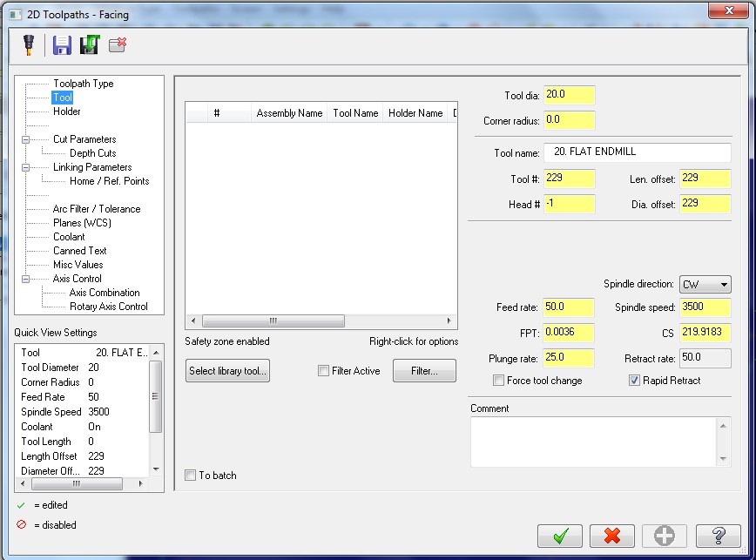The image size is (756, 560).
Task: Open the Linking Parameters page
Action: 92,167
